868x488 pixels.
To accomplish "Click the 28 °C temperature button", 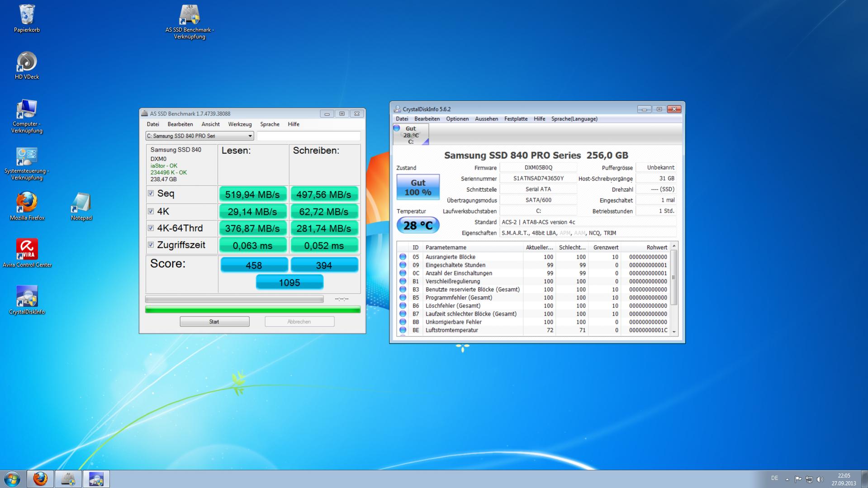I will point(418,225).
